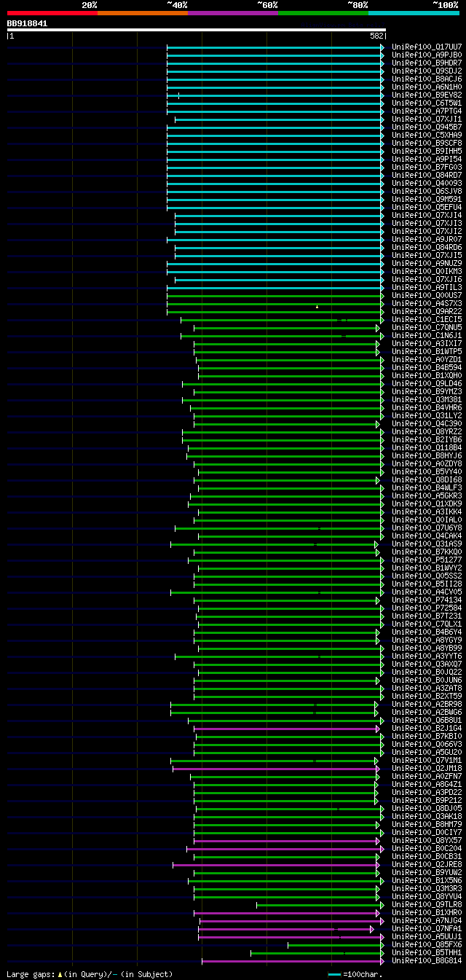Select label UniRef100_C1N6J1
Screen dimensions: 466x980
427,335
